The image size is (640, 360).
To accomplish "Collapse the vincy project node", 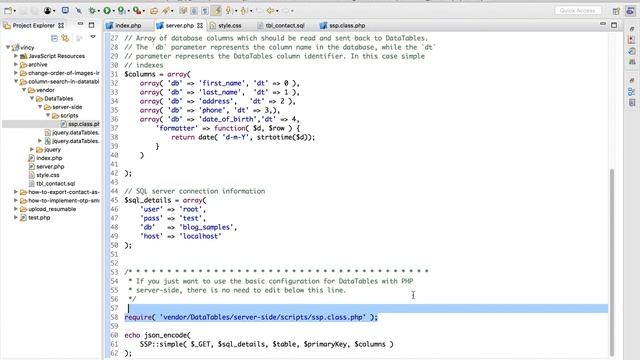I will pos(8,47).
